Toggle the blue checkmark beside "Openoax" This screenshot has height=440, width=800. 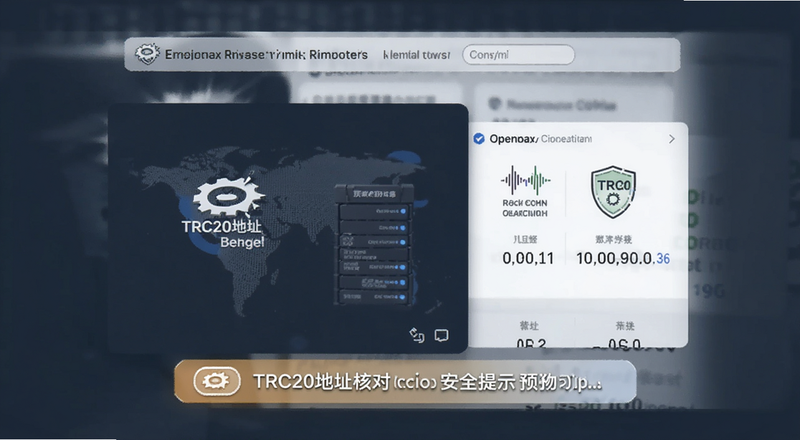(479, 139)
